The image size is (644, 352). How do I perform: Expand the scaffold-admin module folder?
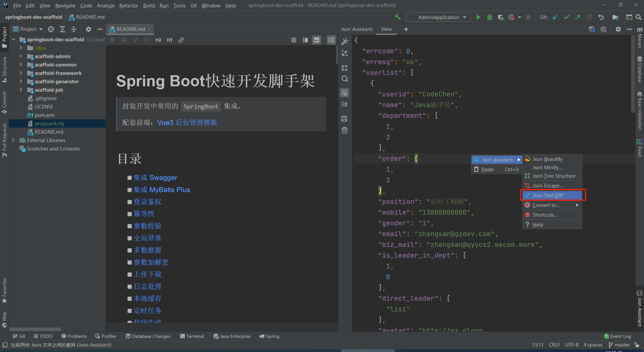click(x=21, y=56)
